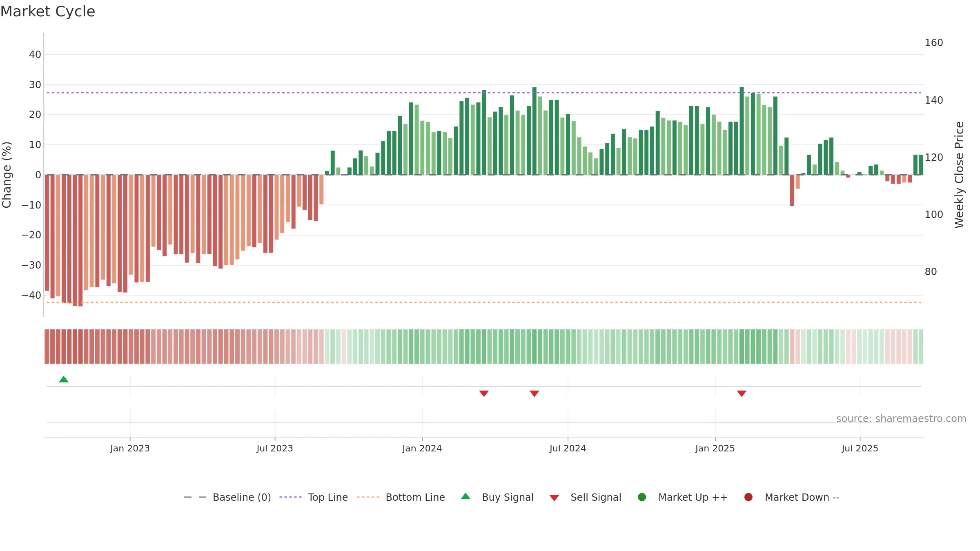
Task: Click the 30 tick on the Change axis
Action: point(35,85)
